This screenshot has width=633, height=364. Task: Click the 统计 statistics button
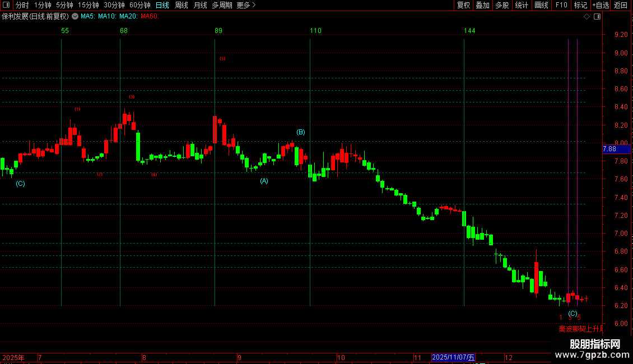(x=522, y=5)
